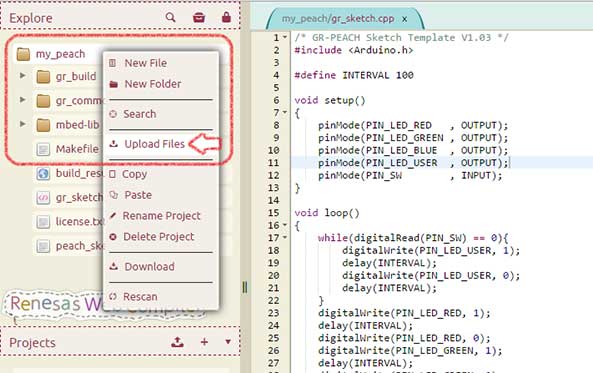Select the gr_build folder name in the tree
Image resolution: width=593 pixels, height=373 pixels.
coord(76,76)
